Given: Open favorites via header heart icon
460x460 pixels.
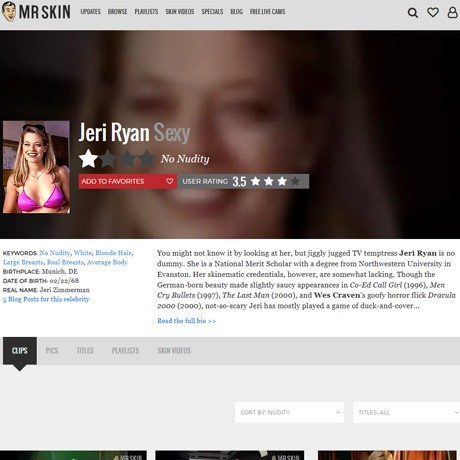Looking at the screenshot, I should [x=433, y=12].
